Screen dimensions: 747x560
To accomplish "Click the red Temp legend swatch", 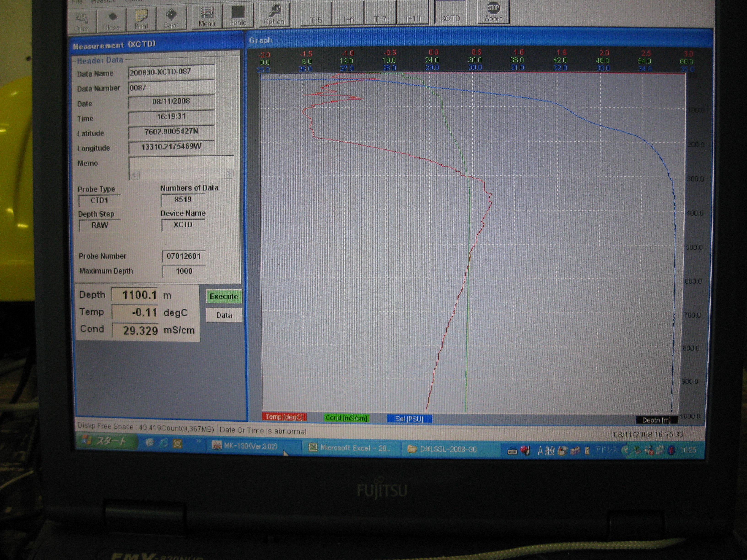I will click(x=284, y=417).
